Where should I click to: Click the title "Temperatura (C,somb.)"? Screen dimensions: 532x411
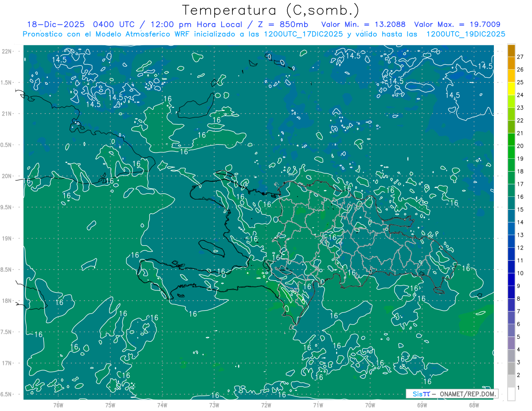(270, 10)
